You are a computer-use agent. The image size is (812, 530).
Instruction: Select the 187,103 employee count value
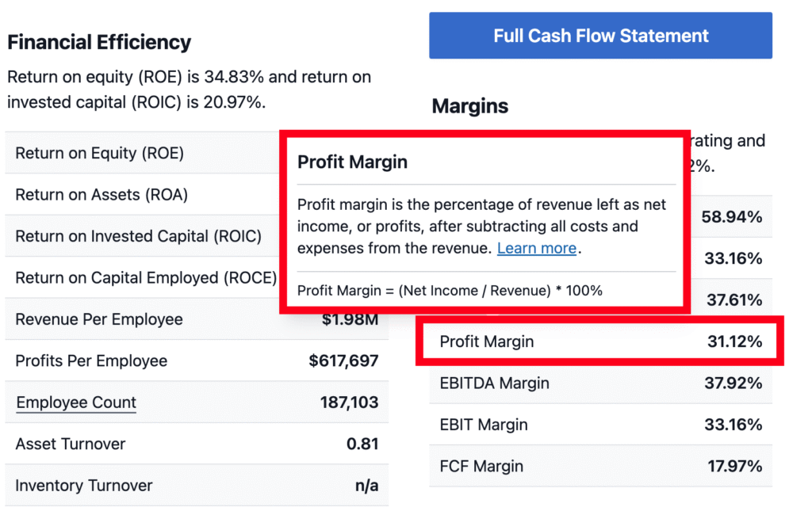click(x=349, y=402)
